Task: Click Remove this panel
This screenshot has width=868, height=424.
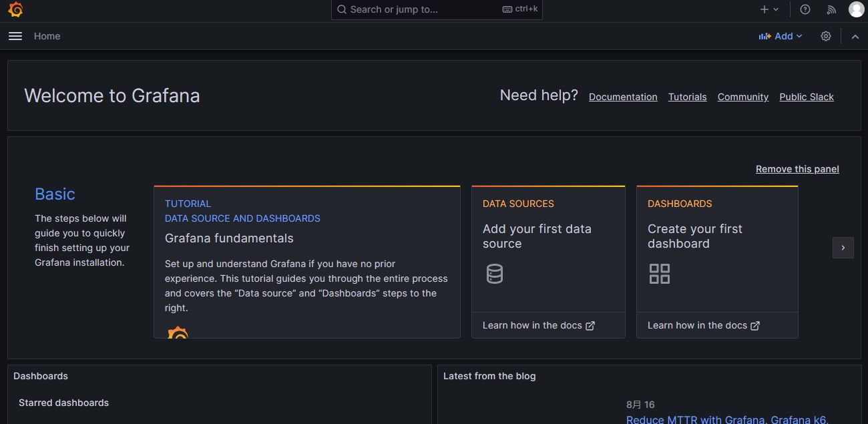Action: click(797, 169)
